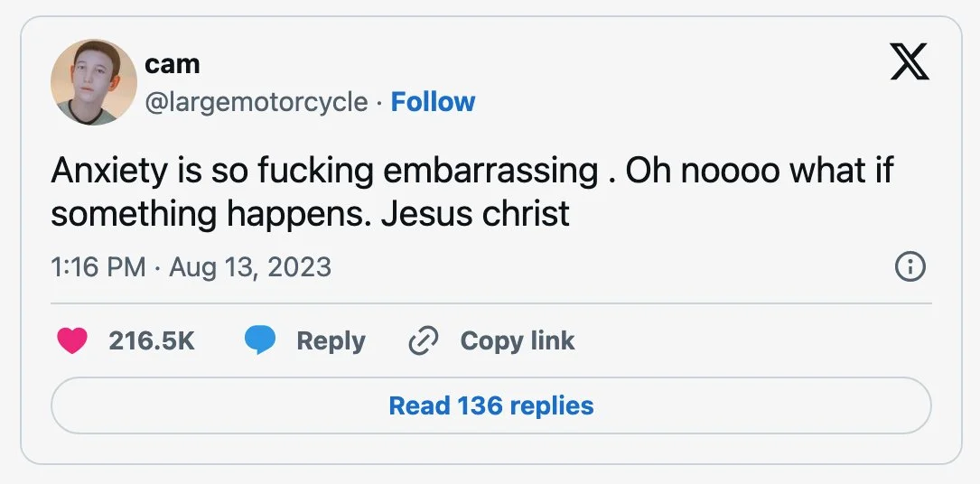Click the blue reply bubble icon
The image size is (980, 484).
pyautogui.click(x=260, y=340)
